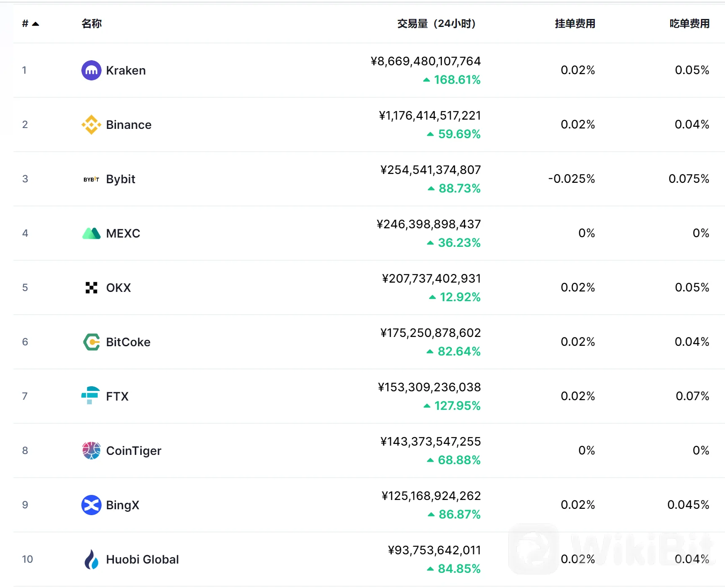Screen dimensions: 725x588
Task: Select Bybit volume ¥254,541,374,807
Action: tap(431, 170)
